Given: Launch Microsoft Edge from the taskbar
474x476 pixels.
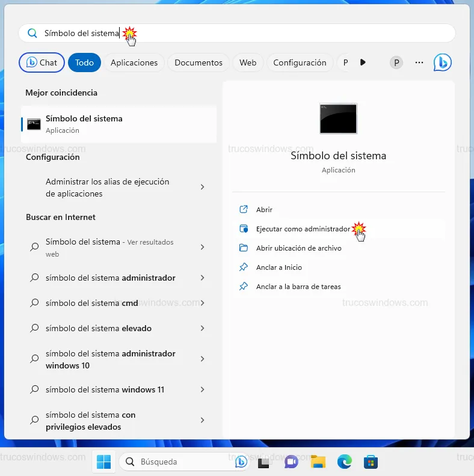Looking at the screenshot, I should [344, 462].
